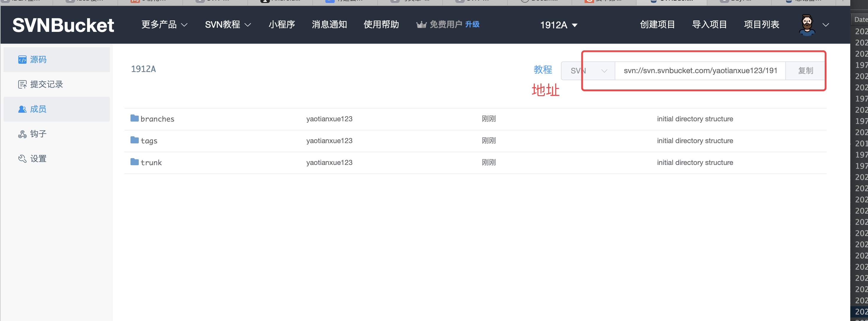Open the 提交记录 commit history panel
This screenshot has width=868, height=321.
(46, 85)
